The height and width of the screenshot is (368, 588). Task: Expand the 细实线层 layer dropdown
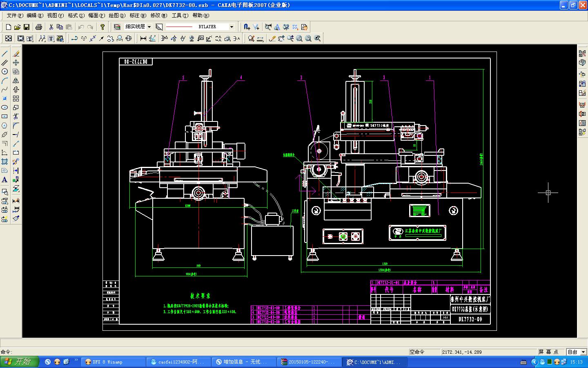[x=149, y=27]
